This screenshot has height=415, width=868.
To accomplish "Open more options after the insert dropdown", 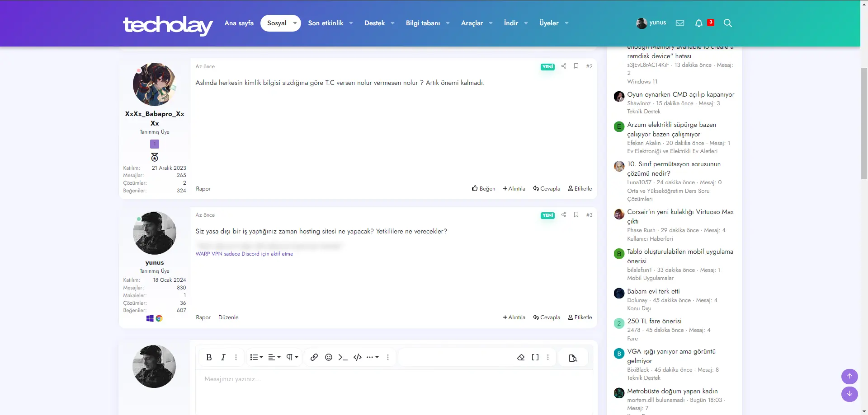I will tap(388, 357).
